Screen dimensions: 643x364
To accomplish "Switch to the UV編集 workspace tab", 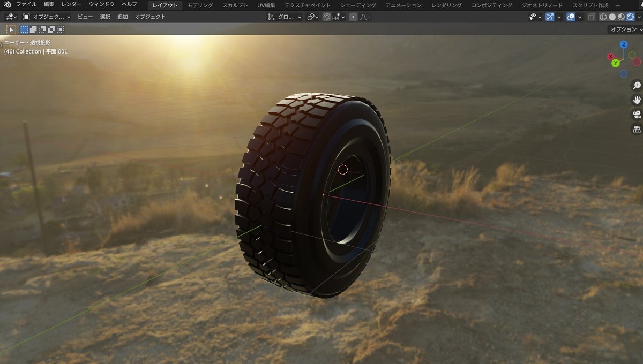I will pyautogui.click(x=266, y=5).
